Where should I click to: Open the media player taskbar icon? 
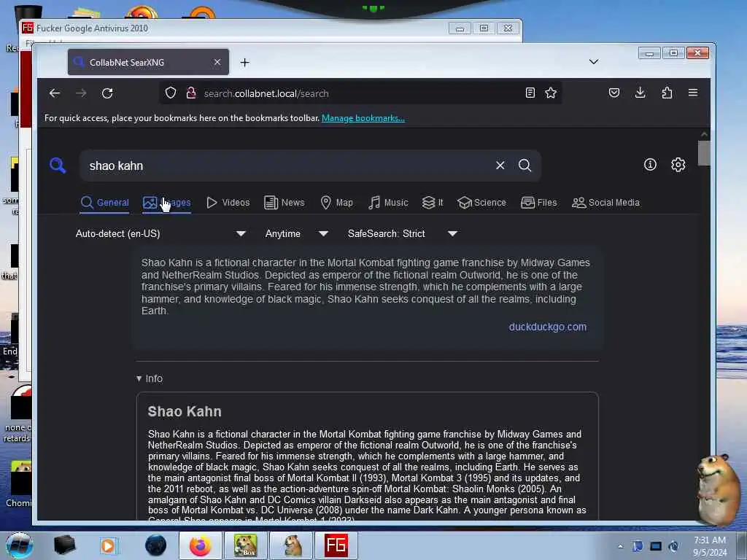click(108, 545)
